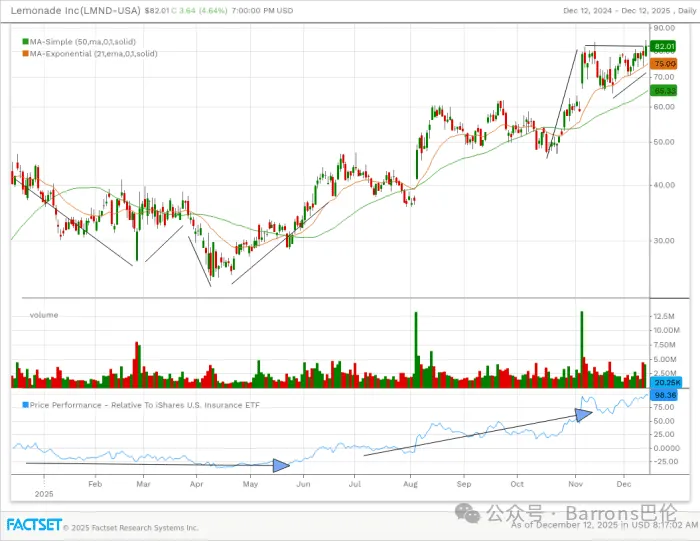The height and width of the screenshot is (541, 700).
Task: Click the 20.26K volume value tag
Action: 664,383
